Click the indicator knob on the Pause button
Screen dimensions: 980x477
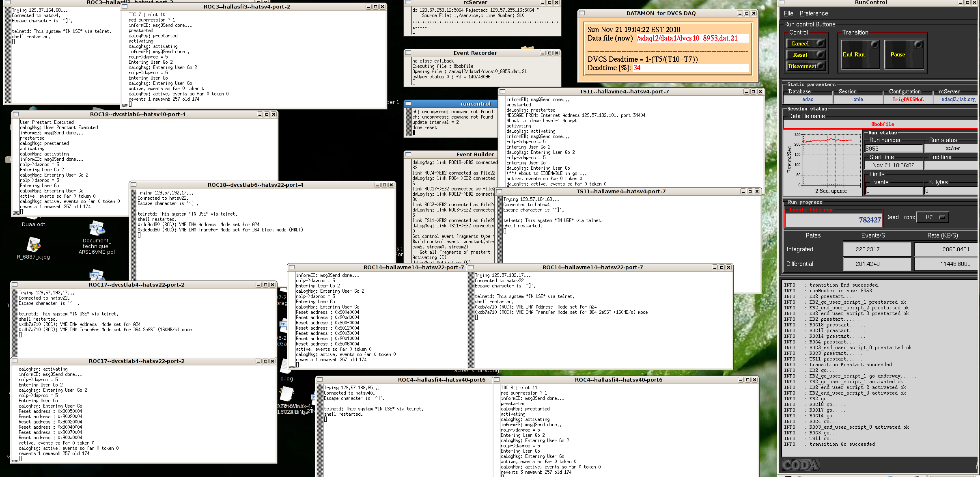[x=918, y=44]
